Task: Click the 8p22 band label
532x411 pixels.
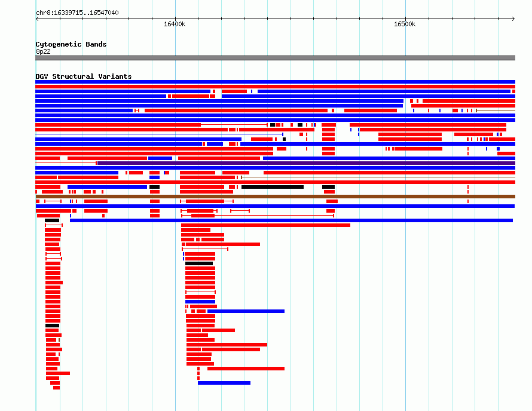Action: [43, 51]
